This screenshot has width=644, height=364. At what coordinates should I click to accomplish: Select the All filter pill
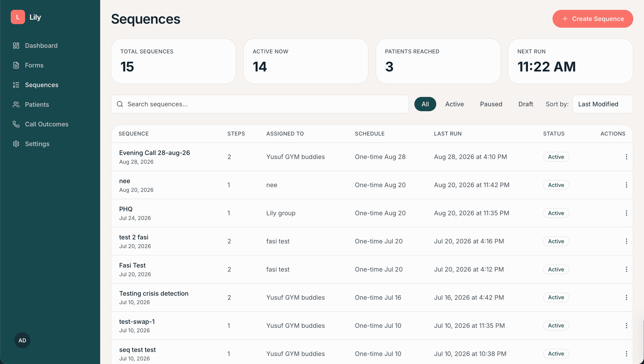pos(425,104)
